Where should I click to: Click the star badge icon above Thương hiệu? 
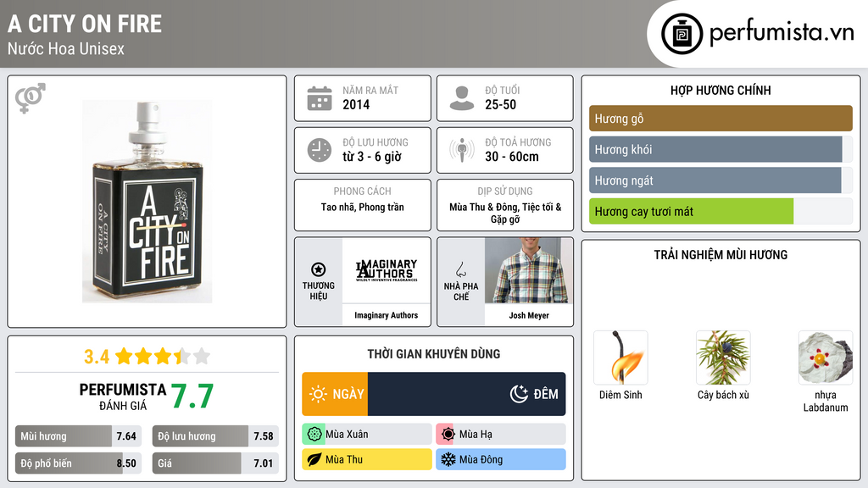(319, 269)
